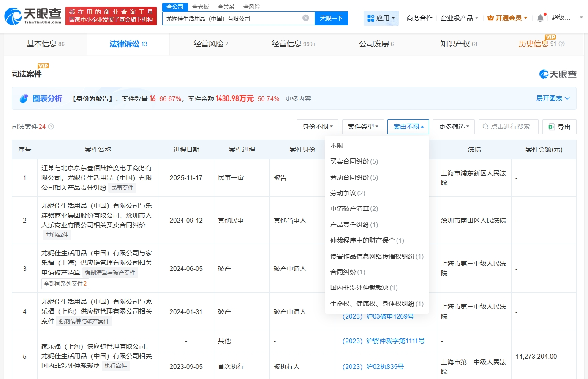The height and width of the screenshot is (379, 588).
Task: Click the 天眼一下 search button
Action: click(331, 18)
